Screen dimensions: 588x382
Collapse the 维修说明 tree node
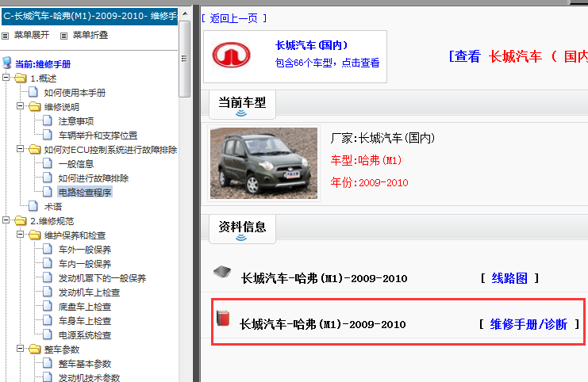click(x=21, y=106)
